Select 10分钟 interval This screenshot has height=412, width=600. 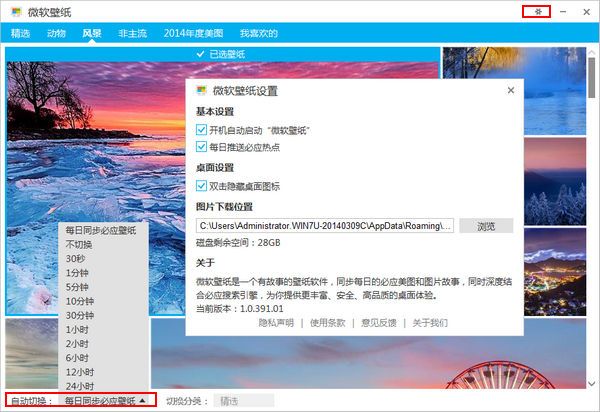point(101,301)
